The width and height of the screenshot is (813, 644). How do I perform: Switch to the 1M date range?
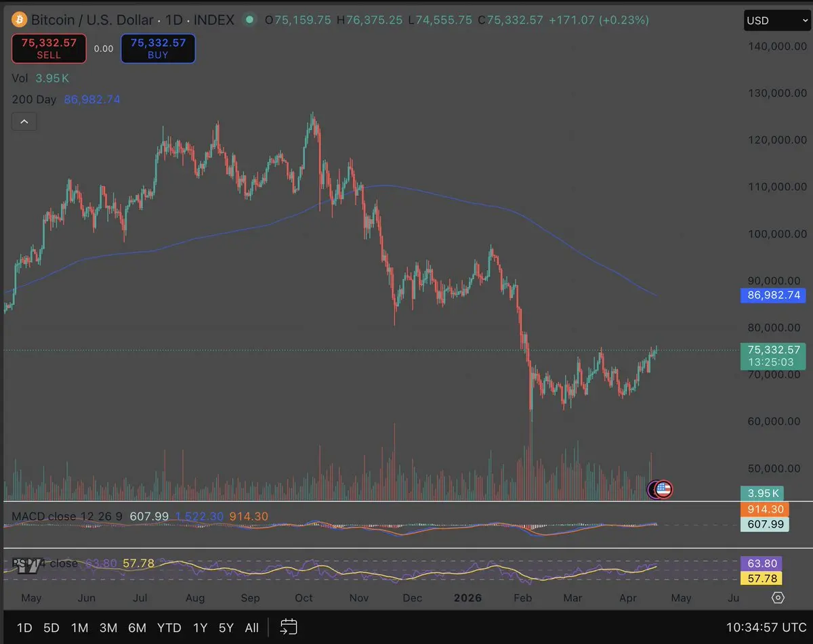click(80, 628)
